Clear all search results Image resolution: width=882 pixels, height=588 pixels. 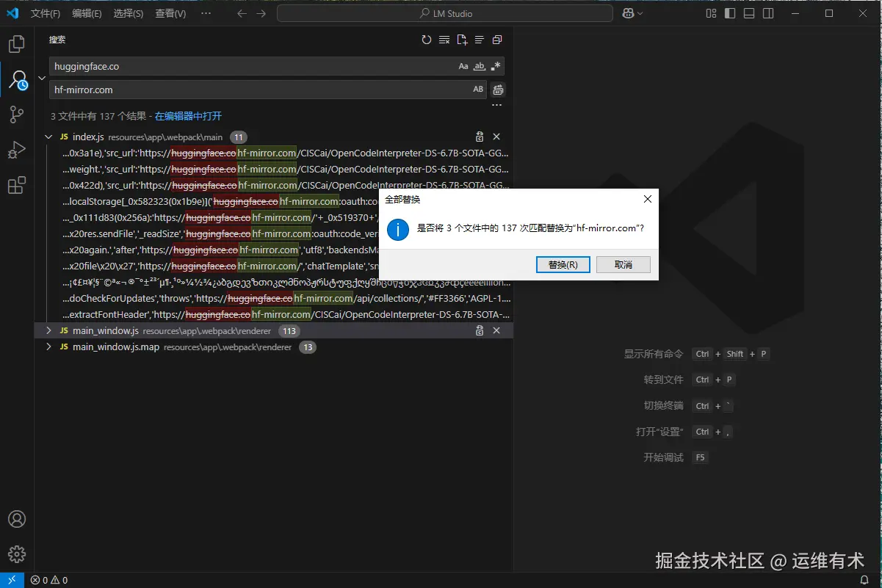coord(444,40)
